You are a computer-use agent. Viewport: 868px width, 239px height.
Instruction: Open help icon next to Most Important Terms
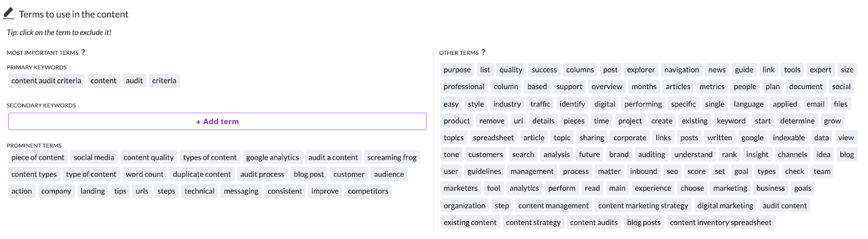tap(83, 52)
